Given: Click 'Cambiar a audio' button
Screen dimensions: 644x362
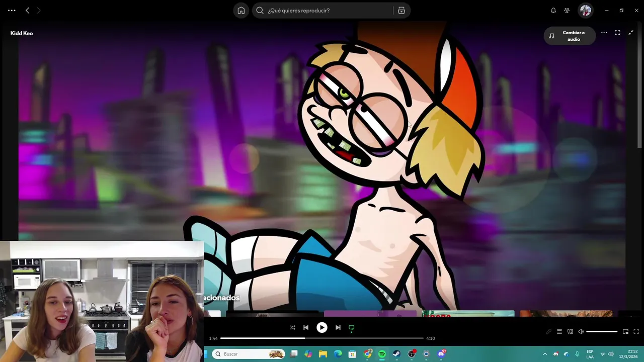Looking at the screenshot, I should click(x=570, y=36).
